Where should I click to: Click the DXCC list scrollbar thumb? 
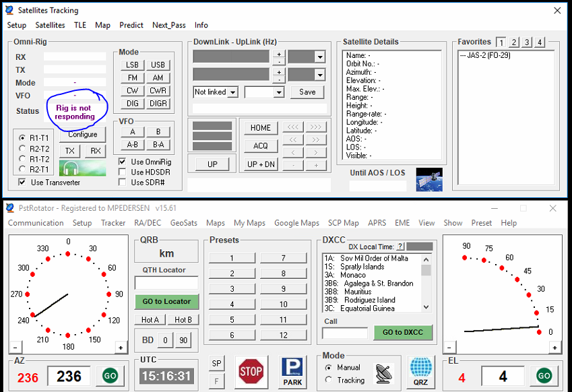click(426, 270)
